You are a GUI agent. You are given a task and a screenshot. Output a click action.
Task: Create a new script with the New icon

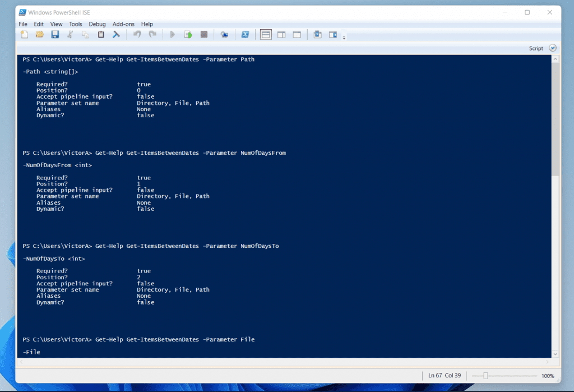(24, 34)
